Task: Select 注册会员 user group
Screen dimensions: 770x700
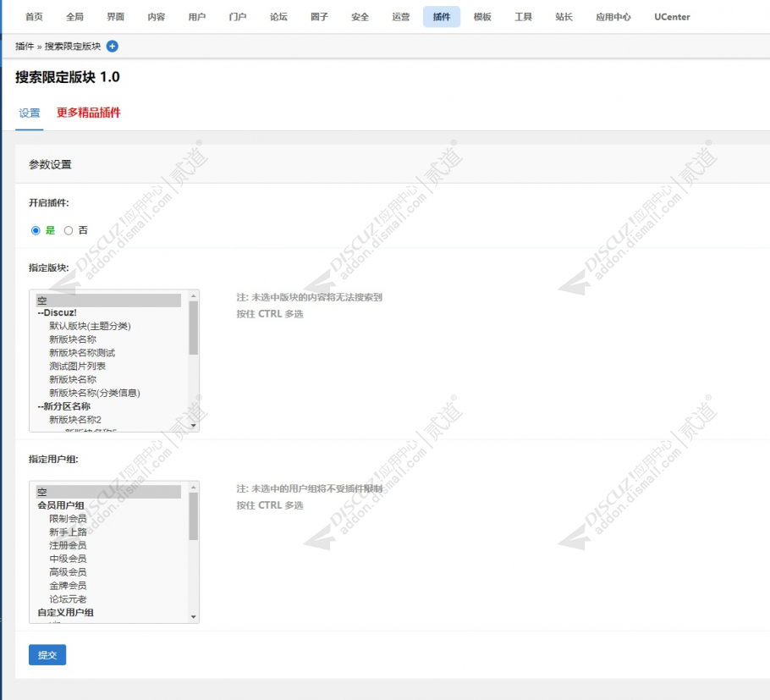Action: (x=108, y=545)
